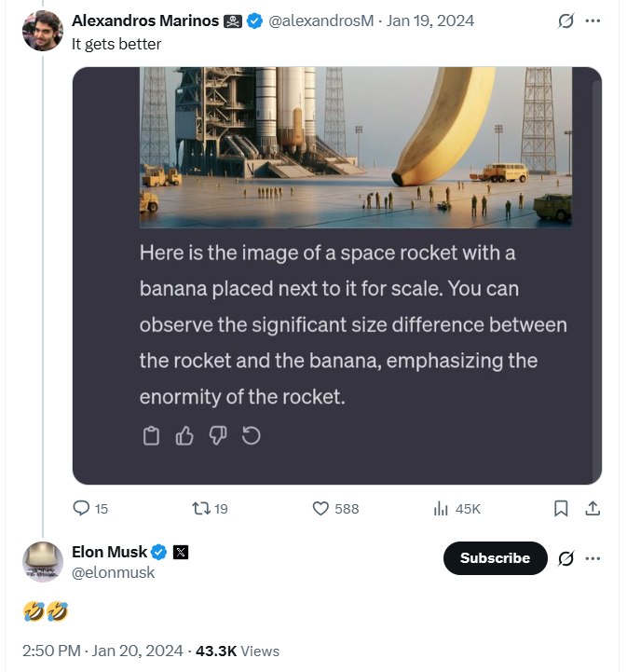Share the Alexandros Marinos tweet
The image size is (627, 672).
point(592,509)
